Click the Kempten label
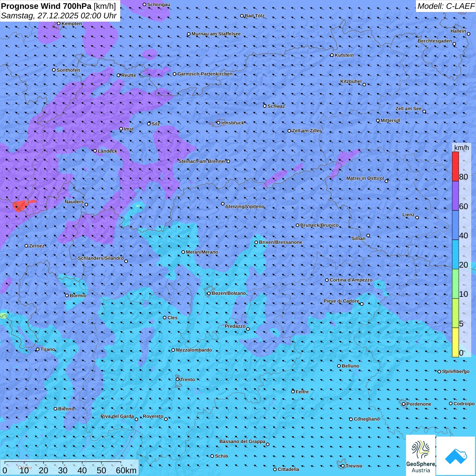 click(x=72, y=23)
